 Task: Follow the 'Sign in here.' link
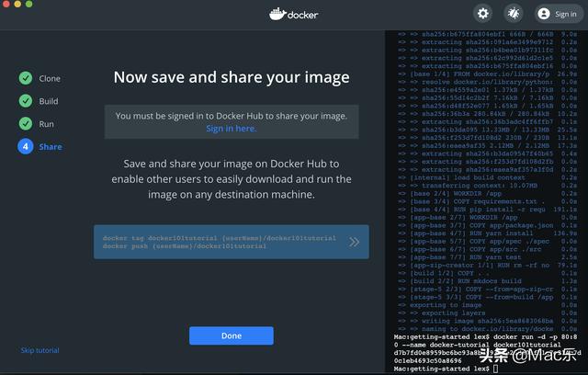pos(232,129)
